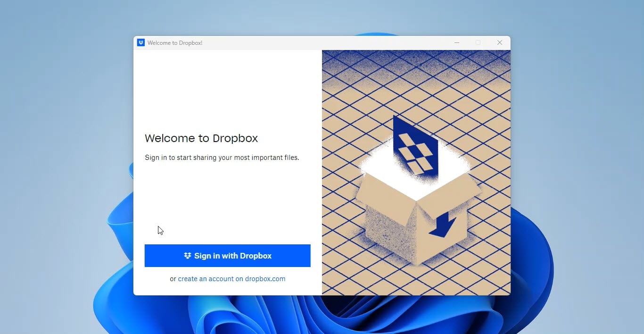
Task: Click the 'Sign in to start sharing' text
Action: point(222,158)
